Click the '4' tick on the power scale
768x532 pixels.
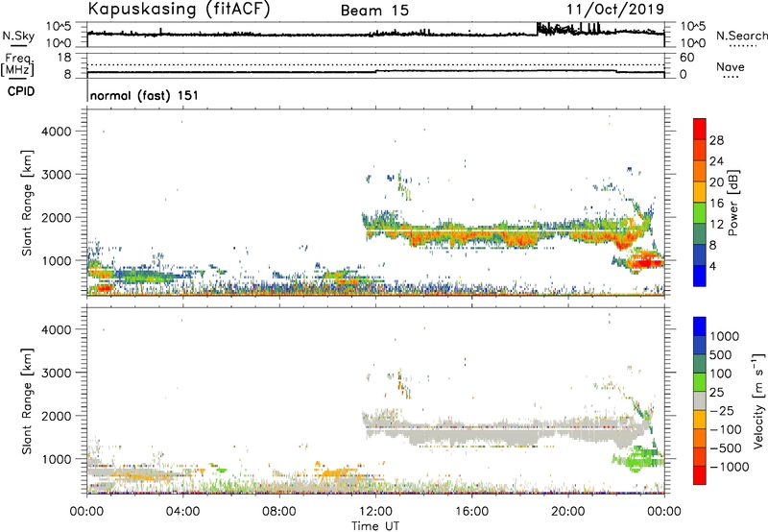pyautogui.click(x=712, y=266)
